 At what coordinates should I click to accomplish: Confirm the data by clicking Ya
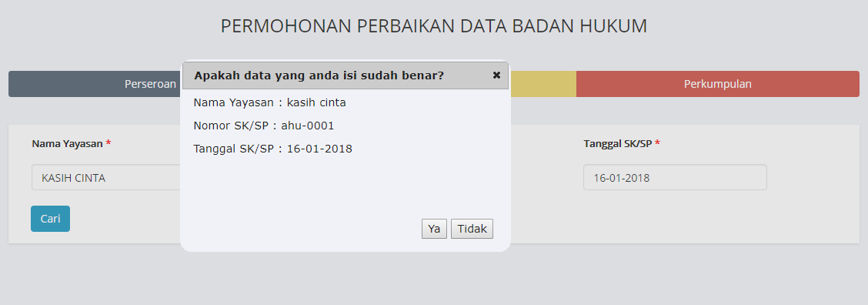pos(434,229)
